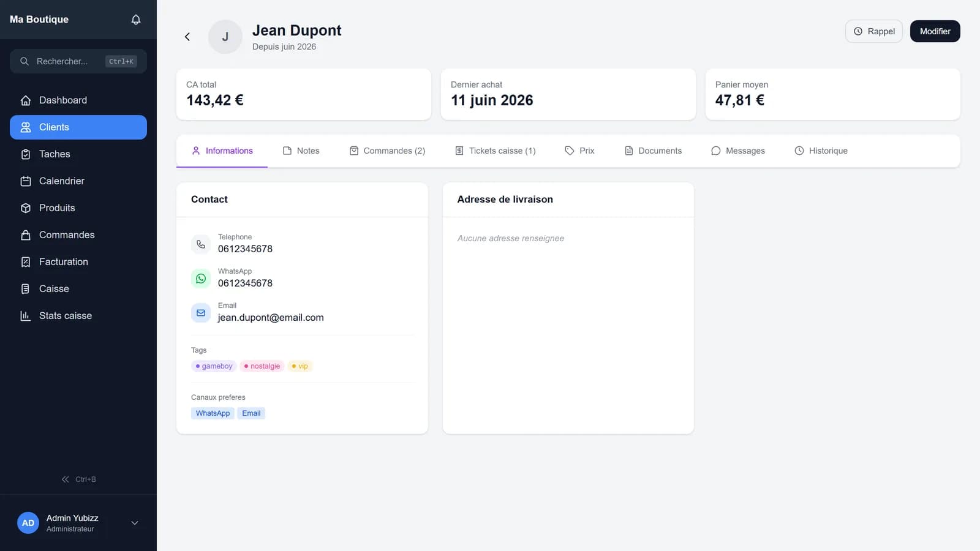Viewport: 980px width, 551px height.
Task: Click the Produits box icon
Action: [26, 208]
